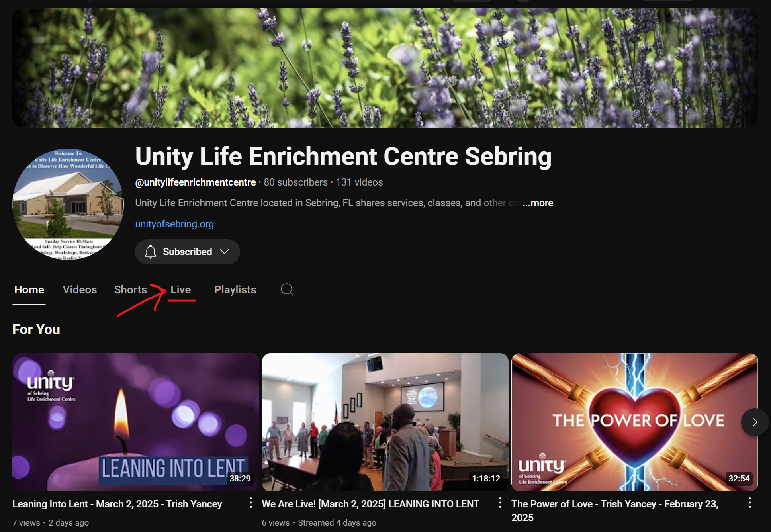Play The Power of Love heart thumbnail
The width and height of the screenshot is (771, 532).
634,422
